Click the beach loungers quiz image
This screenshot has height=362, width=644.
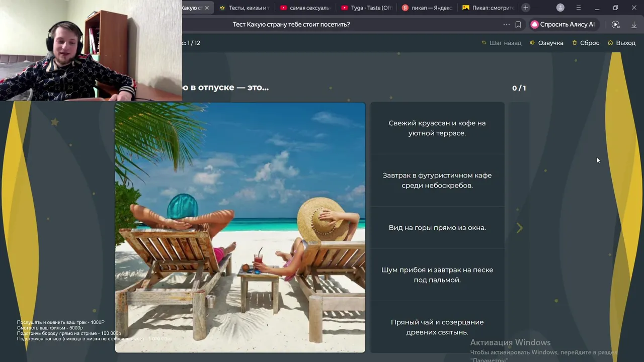tap(240, 228)
